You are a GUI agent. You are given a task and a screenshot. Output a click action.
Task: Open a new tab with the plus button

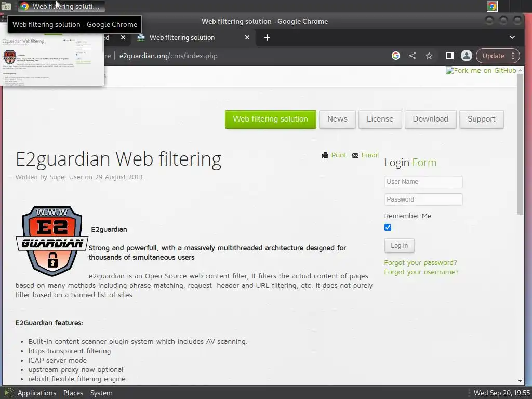(267, 37)
